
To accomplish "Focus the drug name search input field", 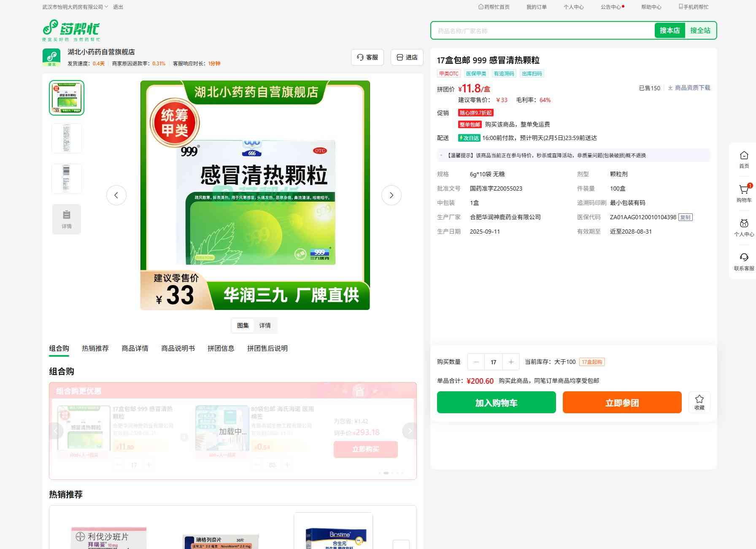I will (543, 31).
